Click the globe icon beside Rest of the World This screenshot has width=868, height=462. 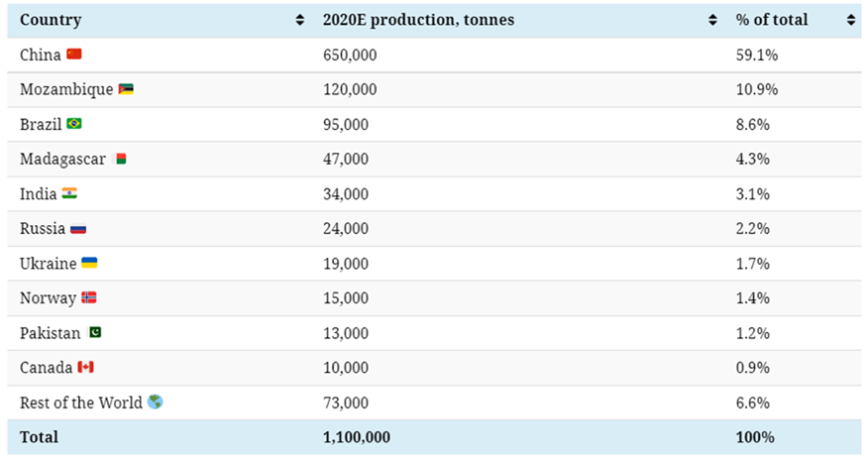pos(155,403)
